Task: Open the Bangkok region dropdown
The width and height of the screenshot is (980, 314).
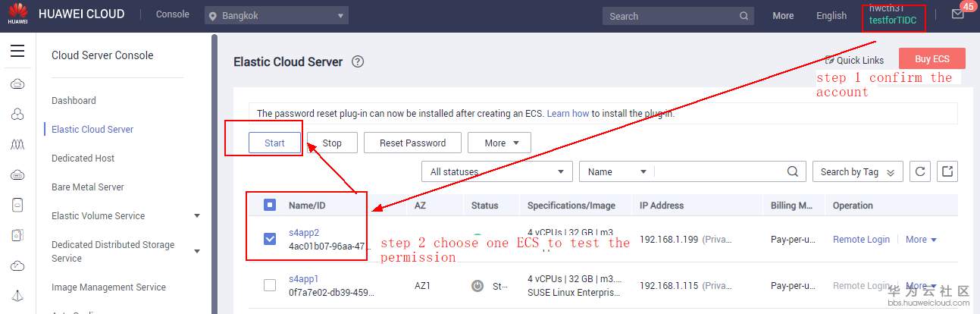Action: 277,16
